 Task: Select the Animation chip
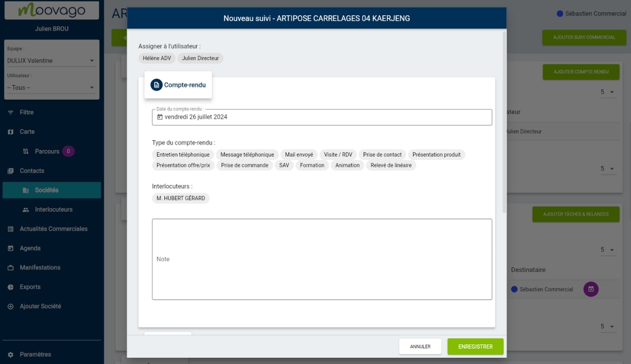pos(348,165)
